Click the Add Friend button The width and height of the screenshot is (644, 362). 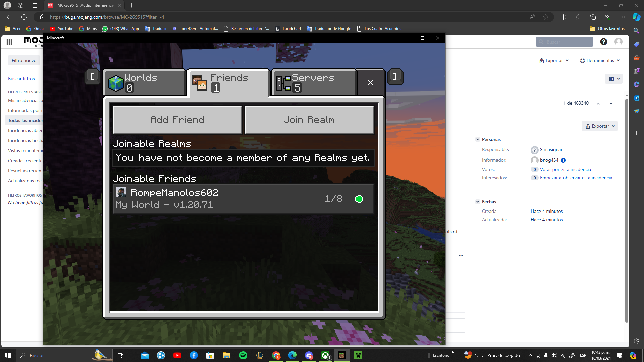tap(177, 119)
